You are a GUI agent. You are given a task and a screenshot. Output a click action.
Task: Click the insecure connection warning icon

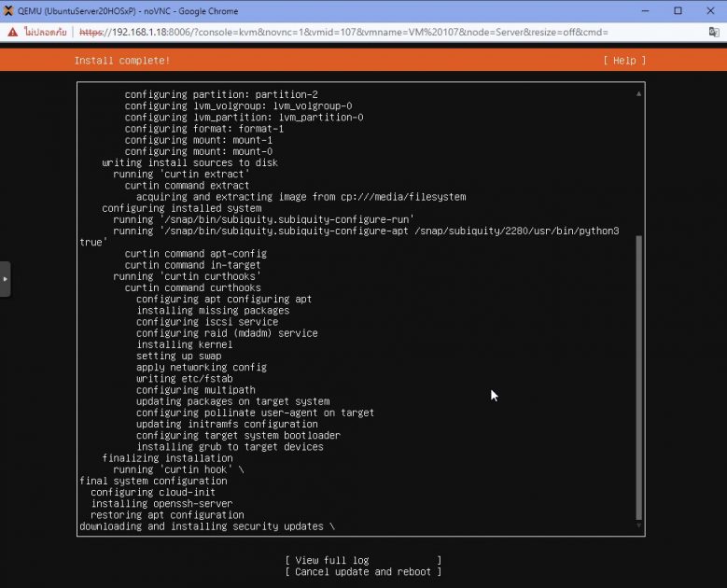click(x=13, y=32)
